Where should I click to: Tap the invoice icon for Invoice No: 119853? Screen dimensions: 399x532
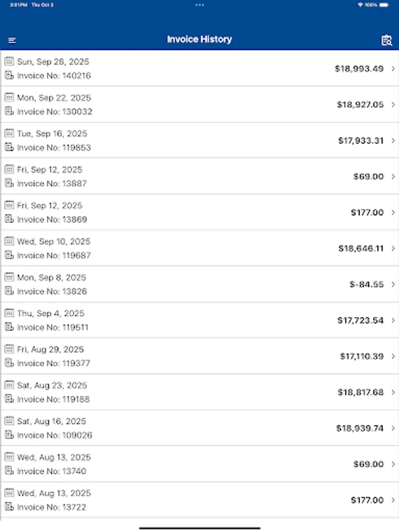9,148
